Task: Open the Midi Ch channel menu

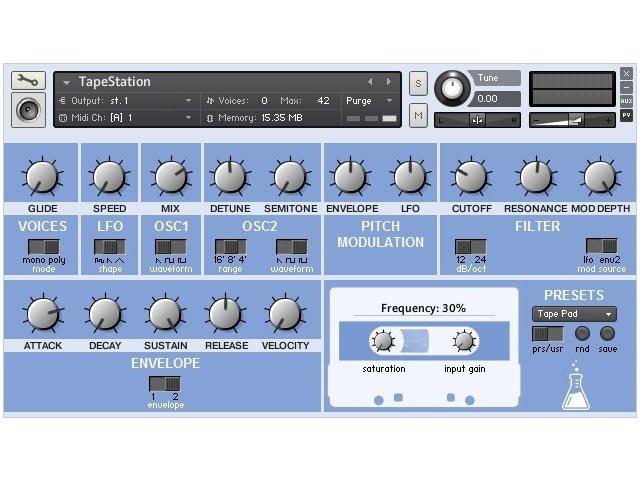Action: pos(188,118)
